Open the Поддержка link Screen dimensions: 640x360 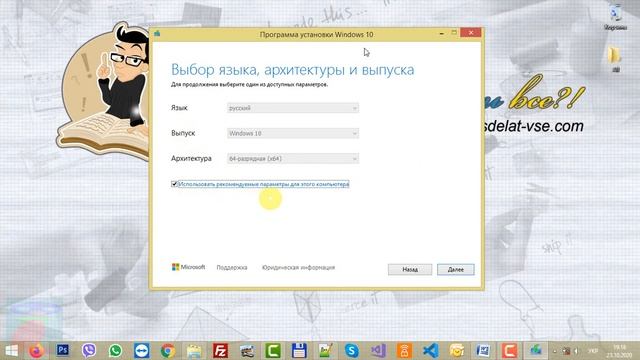click(232, 267)
